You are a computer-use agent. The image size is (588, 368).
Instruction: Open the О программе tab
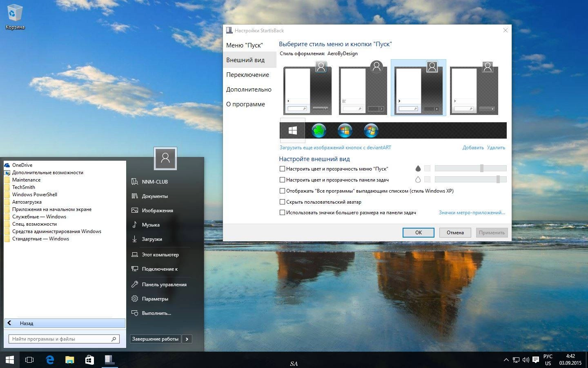[x=250, y=104]
